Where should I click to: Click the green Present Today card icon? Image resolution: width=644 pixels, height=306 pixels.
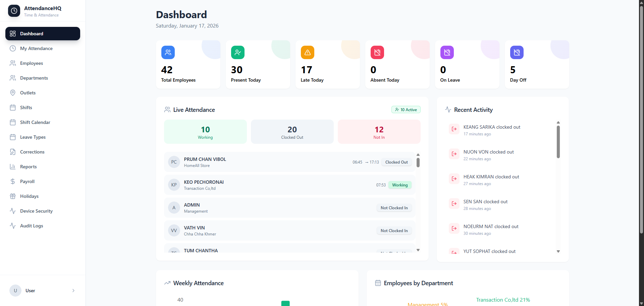[x=238, y=52]
